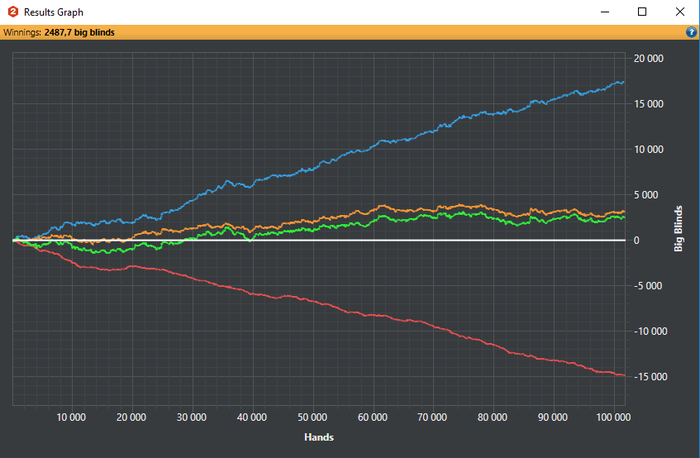Click the '50 000' hands axis tick label
The width and height of the screenshot is (700, 458).
point(312,417)
